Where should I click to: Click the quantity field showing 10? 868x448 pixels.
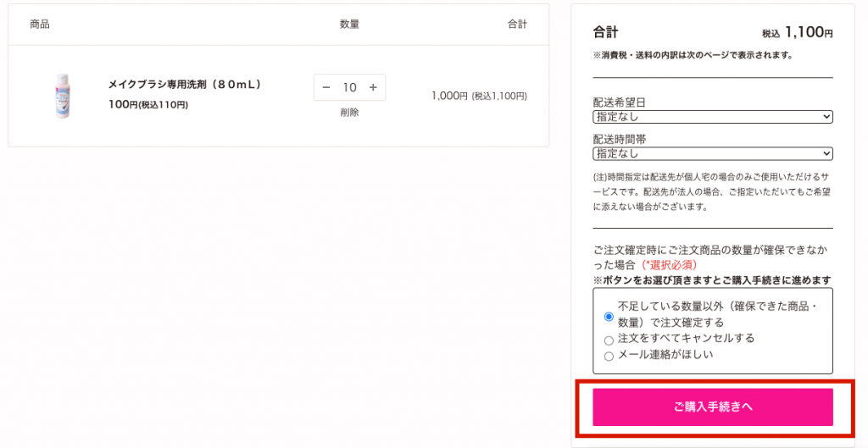click(x=349, y=88)
